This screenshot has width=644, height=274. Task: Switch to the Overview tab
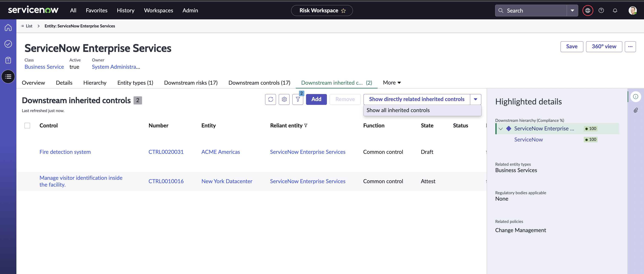point(33,83)
